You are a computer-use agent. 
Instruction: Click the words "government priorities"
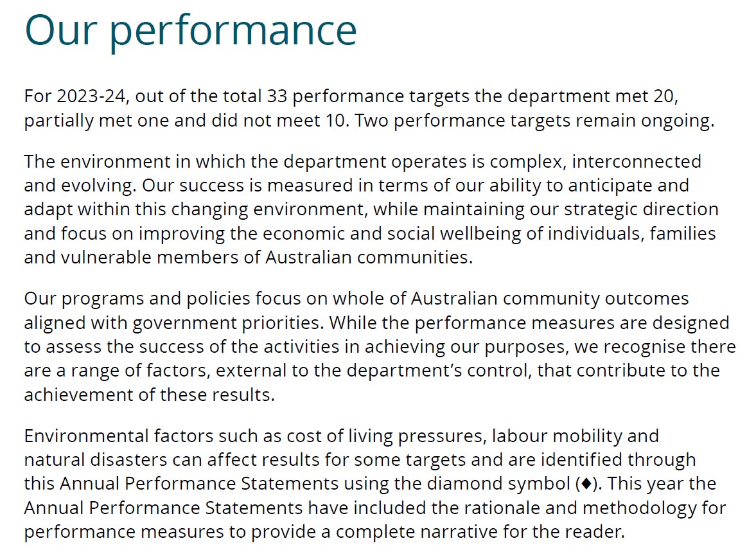pos(227,323)
